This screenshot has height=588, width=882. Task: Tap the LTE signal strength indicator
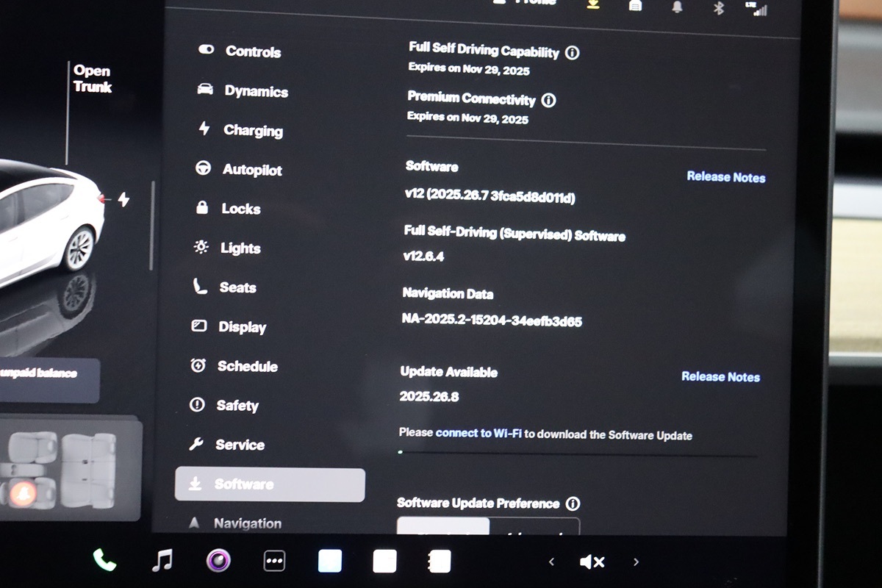click(x=756, y=8)
